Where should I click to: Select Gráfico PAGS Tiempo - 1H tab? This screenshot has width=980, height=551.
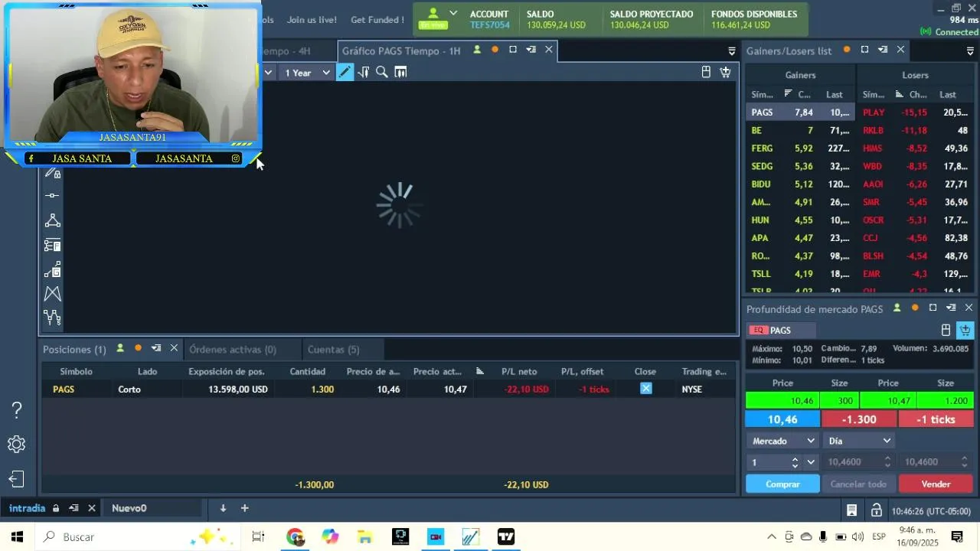point(401,51)
